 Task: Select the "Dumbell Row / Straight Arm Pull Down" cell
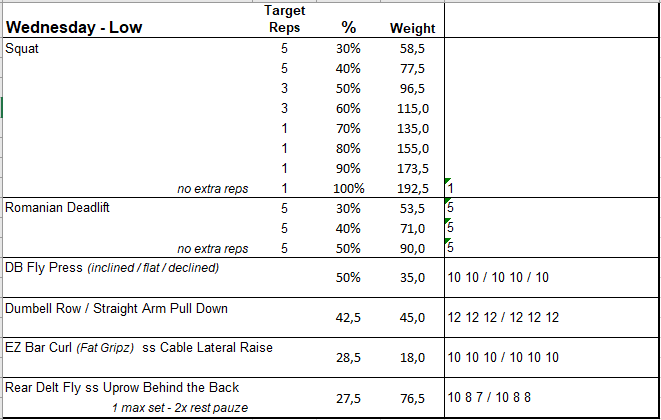click(x=116, y=308)
